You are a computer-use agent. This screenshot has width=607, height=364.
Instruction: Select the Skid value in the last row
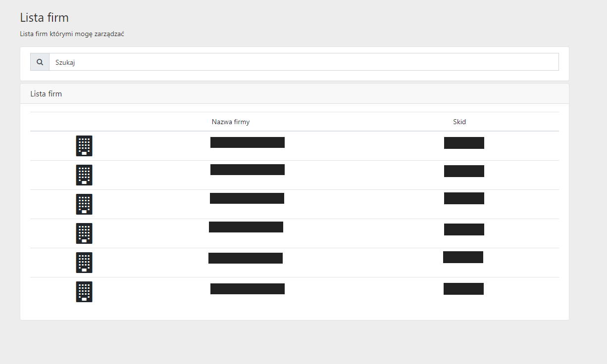[463, 289]
